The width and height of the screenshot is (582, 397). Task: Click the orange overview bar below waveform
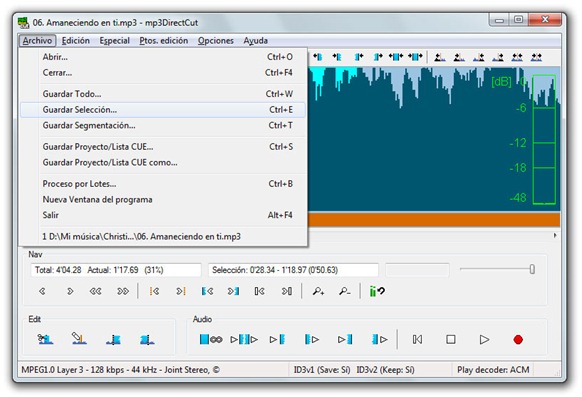tap(434, 219)
